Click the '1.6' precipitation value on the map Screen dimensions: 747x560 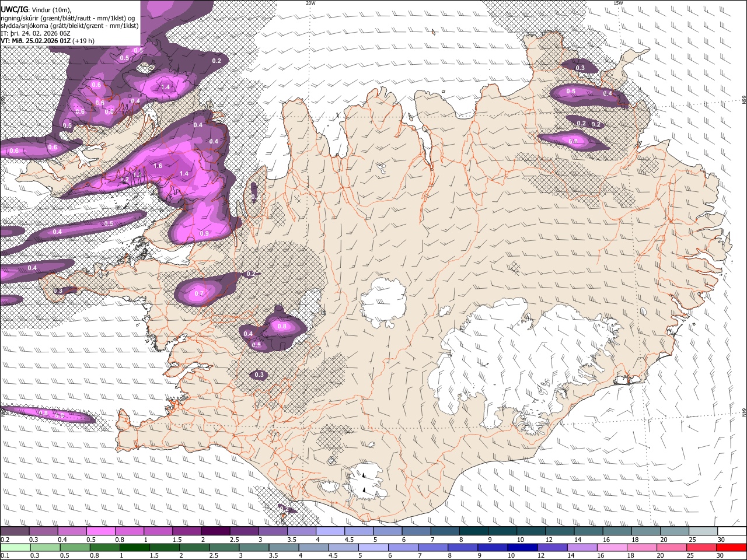[158, 166]
